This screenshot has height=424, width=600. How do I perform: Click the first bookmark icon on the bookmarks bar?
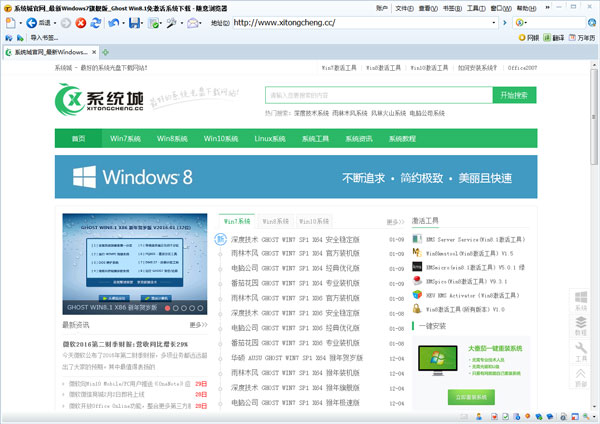9,38
